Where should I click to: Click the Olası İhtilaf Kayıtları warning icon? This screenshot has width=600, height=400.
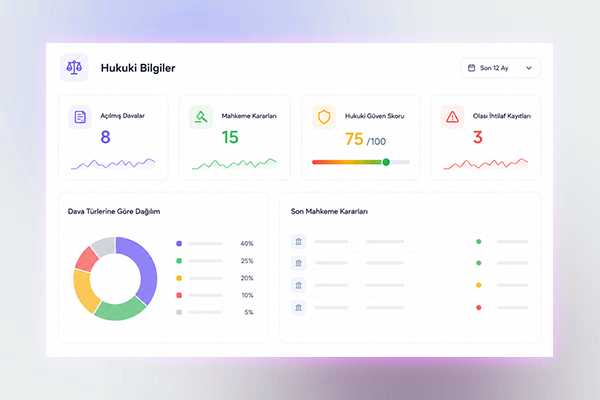pyautogui.click(x=452, y=117)
